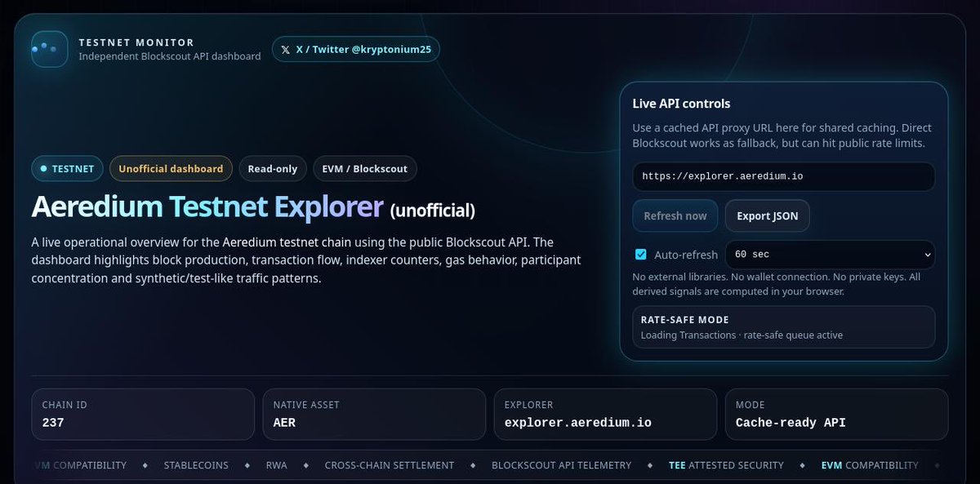The image size is (980, 484).
Task: Open the X / Twitter @kryptonium25 link
Action: click(355, 49)
